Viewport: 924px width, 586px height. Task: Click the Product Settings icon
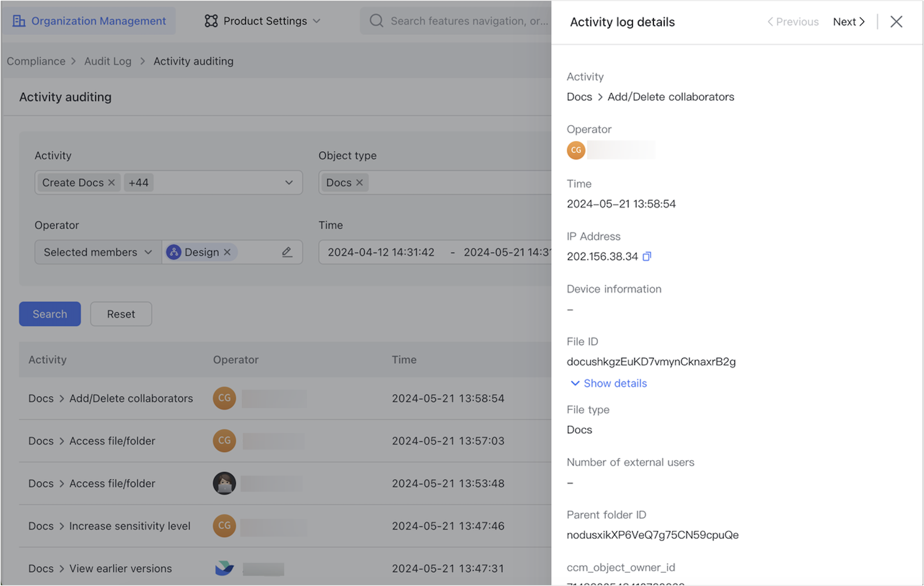(211, 21)
